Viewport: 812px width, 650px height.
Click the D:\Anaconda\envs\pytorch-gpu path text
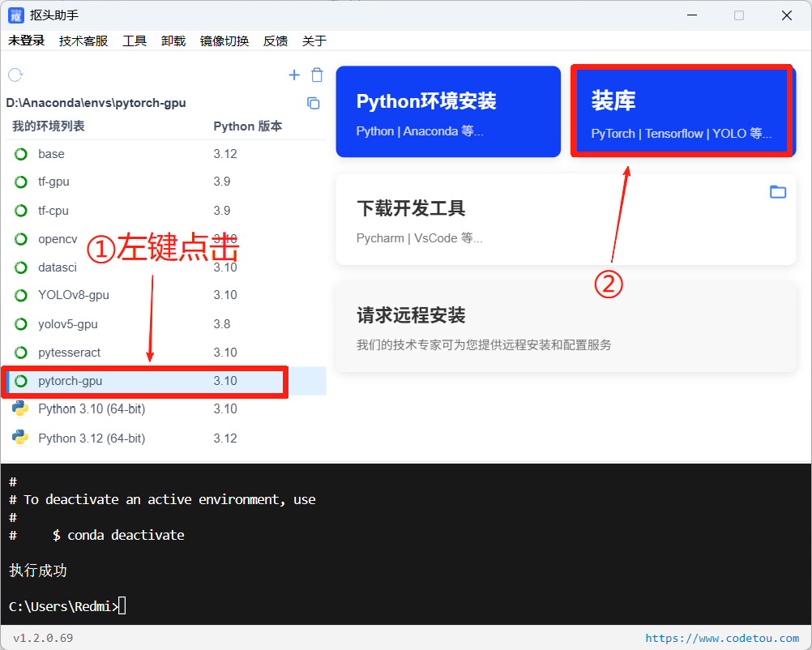pyautogui.click(x=96, y=103)
